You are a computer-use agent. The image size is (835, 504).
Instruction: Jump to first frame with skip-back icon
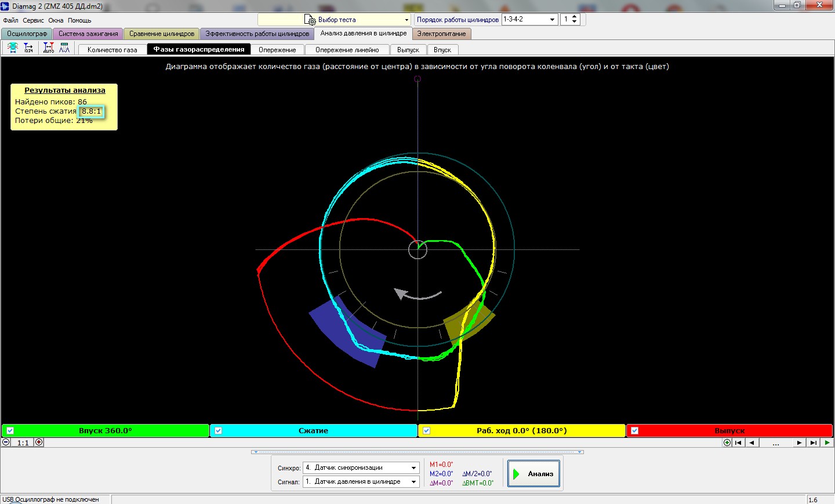pyautogui.click(x=738, y=443)
